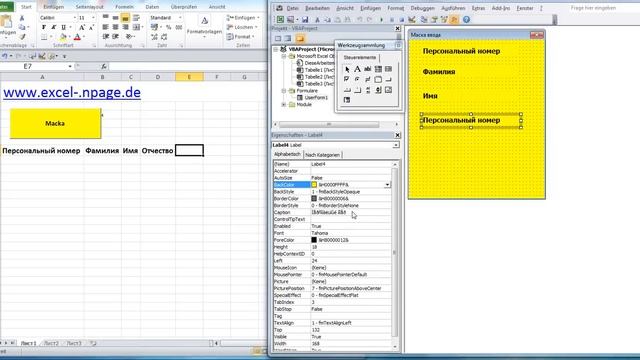Collapse the Microsoft Excel Objekte folder

[x=284, y=56]
